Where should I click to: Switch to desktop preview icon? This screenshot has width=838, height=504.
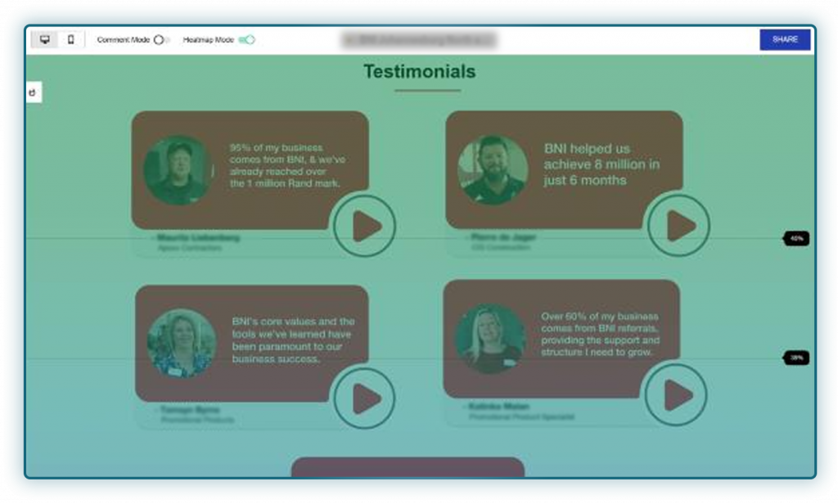click(x=44, y=39)
